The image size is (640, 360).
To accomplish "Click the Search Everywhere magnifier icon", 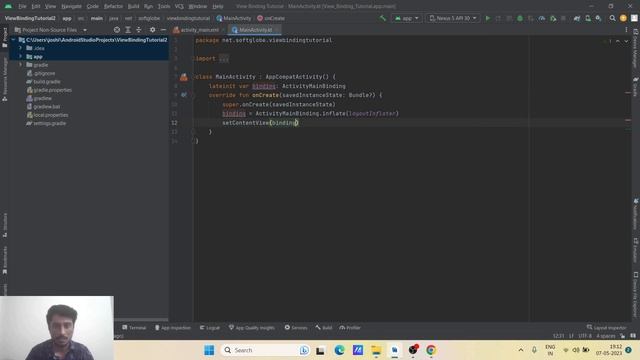I will point(612,18).
